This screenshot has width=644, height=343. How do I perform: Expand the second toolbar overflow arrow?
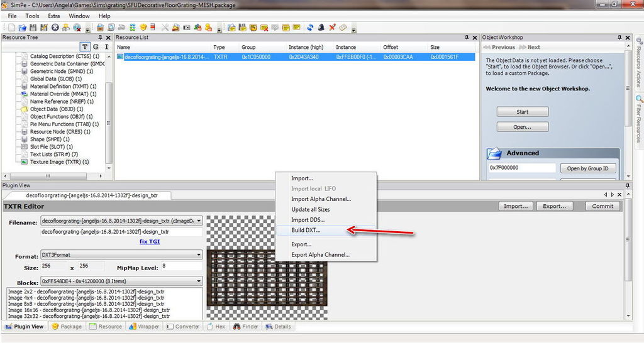[219, 30]
